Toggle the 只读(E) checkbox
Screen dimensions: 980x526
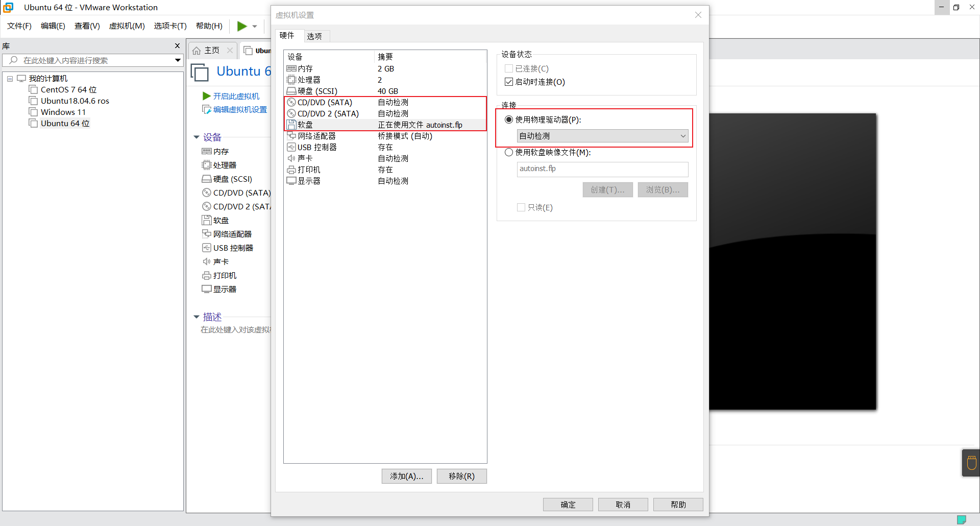pos(521,207)
